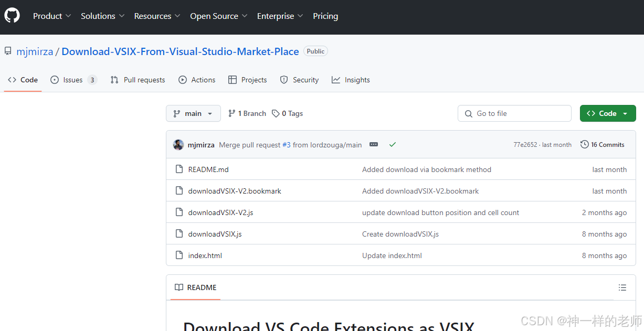Open commit 'Update index.html'
Screen dimensions: 644x331
[392, 255]
